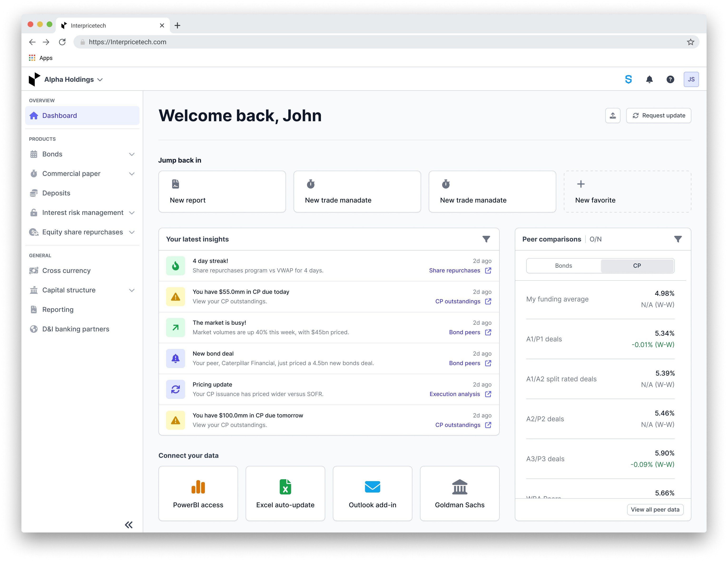The width and height of the screenshot is (728, 561).
Task: Collapse the sidebar with double chevron
Action: point(129,525)
